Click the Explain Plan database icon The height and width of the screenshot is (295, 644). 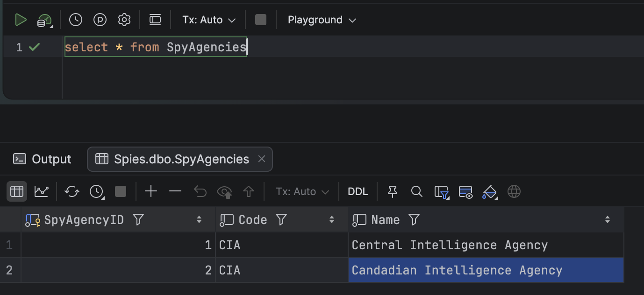coord(45,20)
